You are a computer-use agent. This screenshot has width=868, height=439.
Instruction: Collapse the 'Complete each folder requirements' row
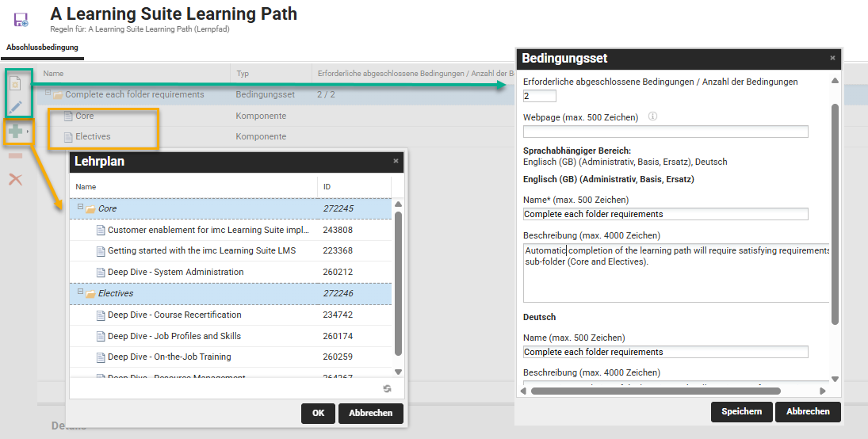click(48, 94)
